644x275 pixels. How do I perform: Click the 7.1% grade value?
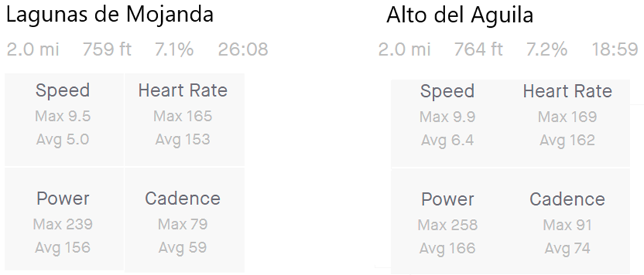click(x=174, y=49)
